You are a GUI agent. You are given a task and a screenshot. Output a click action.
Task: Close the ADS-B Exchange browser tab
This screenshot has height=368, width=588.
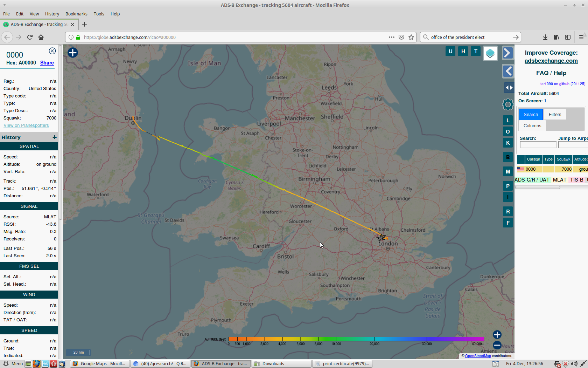point(72,24)
